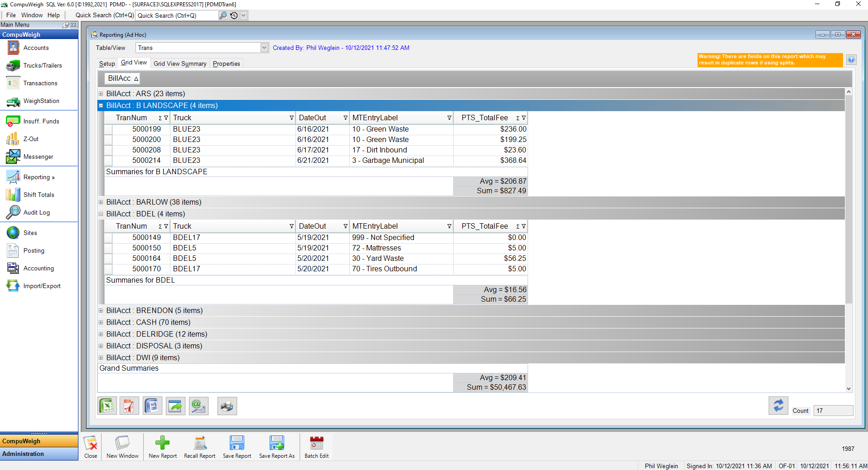This screenshot has height=470, width=868.
Task: Toggle the filter on the Truck column
Action: (x=291, y=117)
